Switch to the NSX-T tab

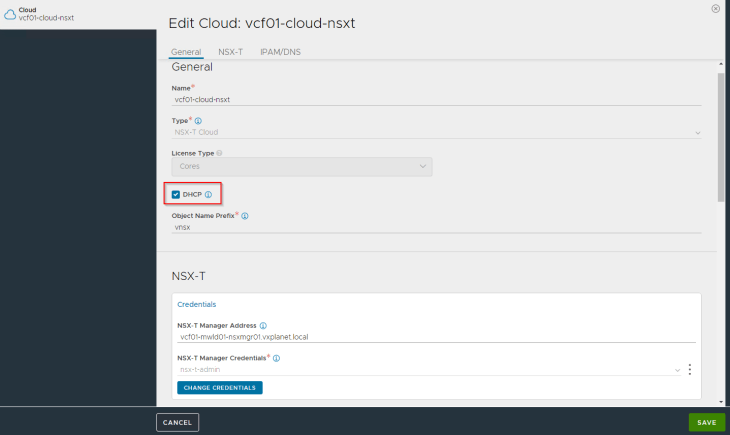(x=230, y=52)
